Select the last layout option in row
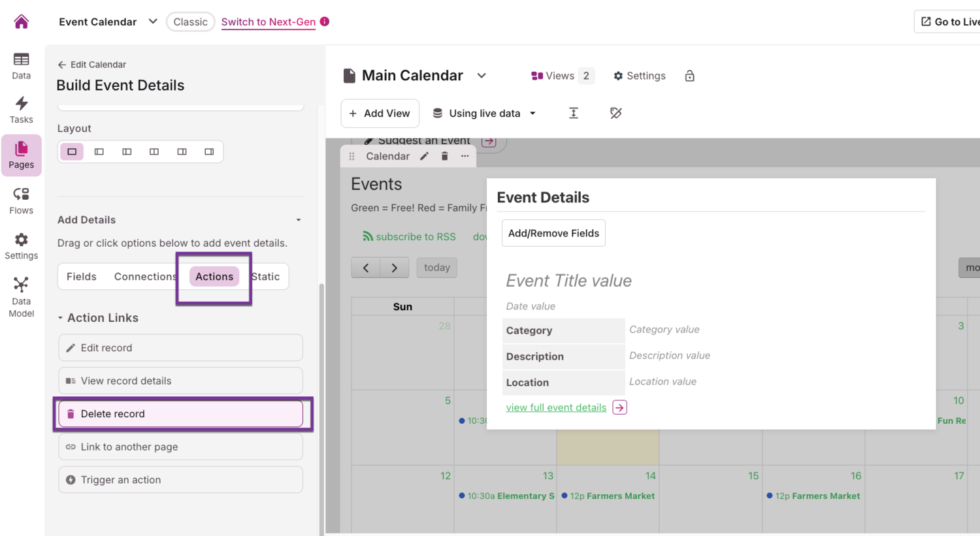Screen dimensions: 980x536 pos(209,151)
